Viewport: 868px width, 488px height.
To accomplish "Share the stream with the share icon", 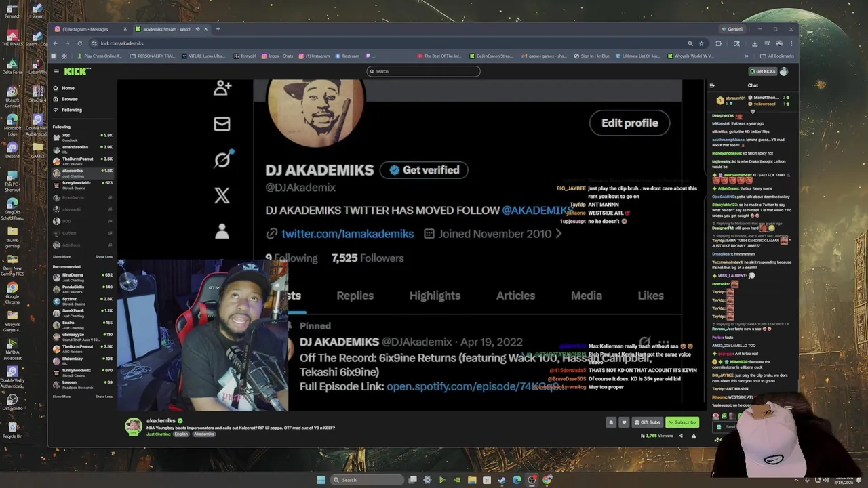I will point(680,436).
